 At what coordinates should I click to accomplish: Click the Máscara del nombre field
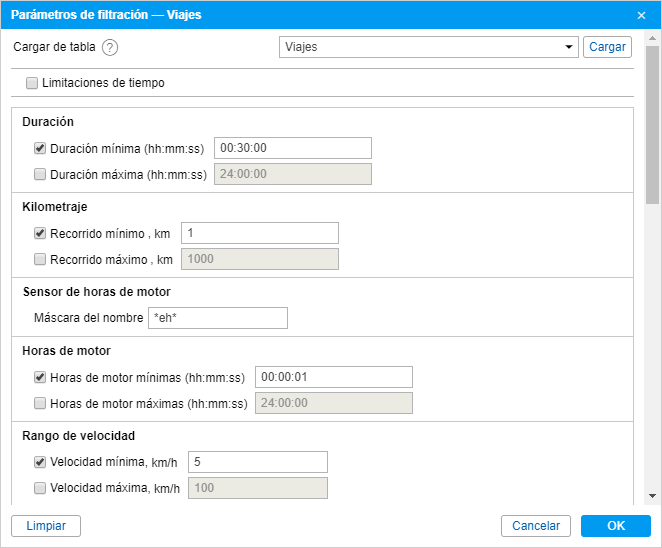click(218, 317)
